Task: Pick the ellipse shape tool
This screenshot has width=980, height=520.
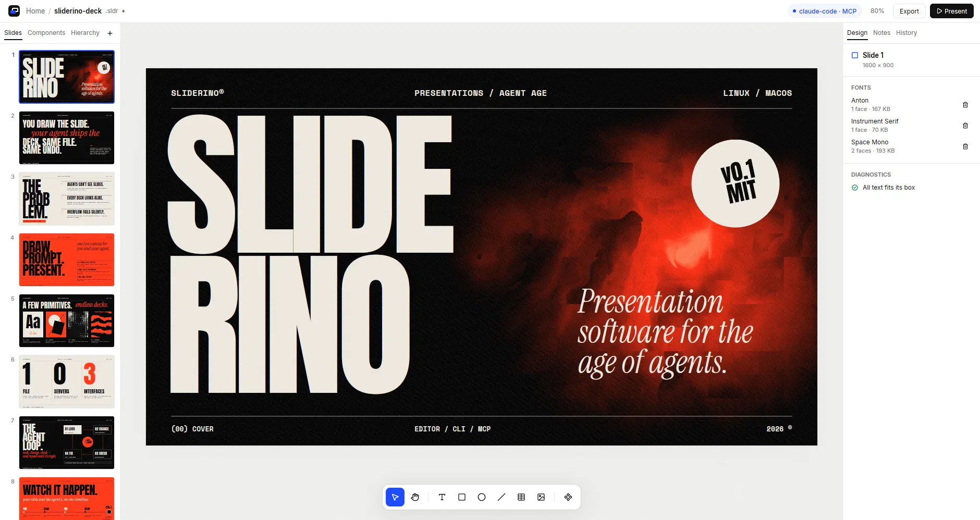Action: click(x=482, y=497)
